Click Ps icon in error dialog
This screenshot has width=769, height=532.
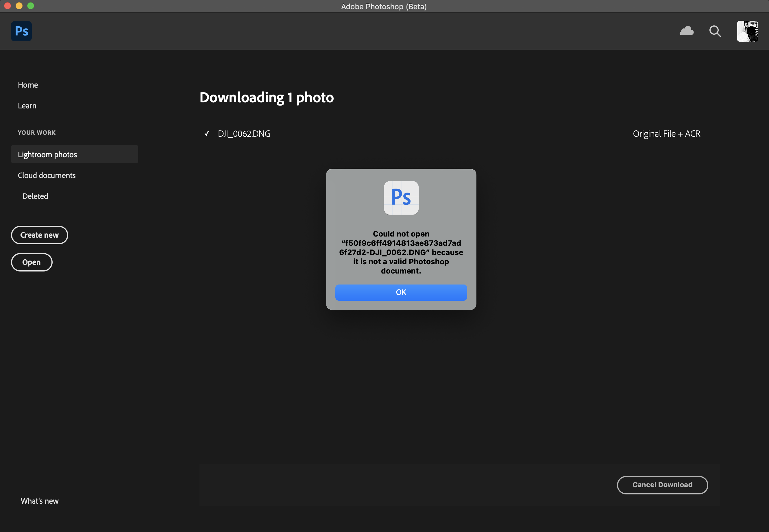point(401,198)
